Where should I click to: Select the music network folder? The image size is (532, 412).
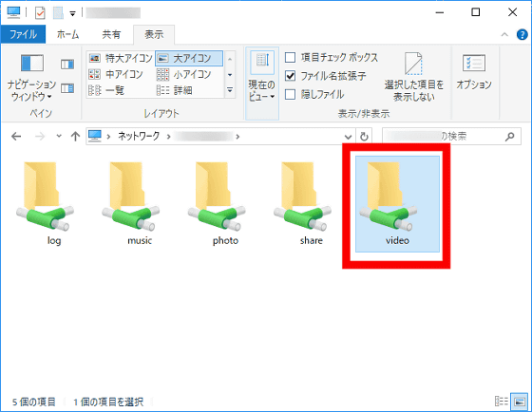(x=131, y=204)
